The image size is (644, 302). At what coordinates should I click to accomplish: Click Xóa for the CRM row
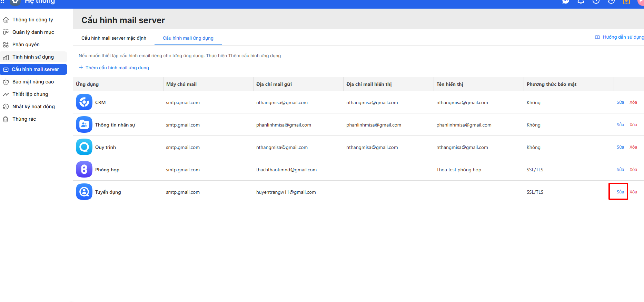(x=633, y=102)
